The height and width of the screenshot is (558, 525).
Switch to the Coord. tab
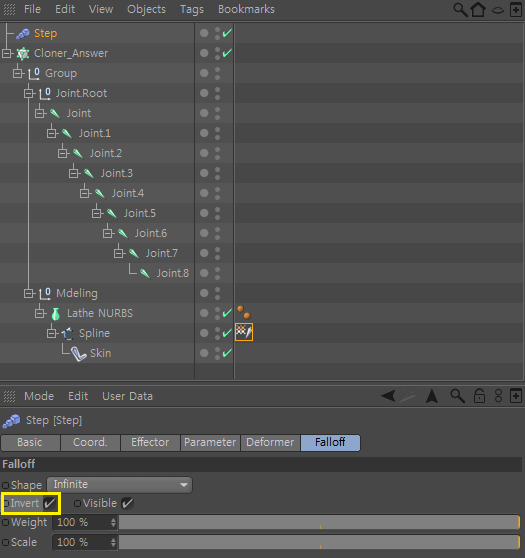click(x=90, y=442)
